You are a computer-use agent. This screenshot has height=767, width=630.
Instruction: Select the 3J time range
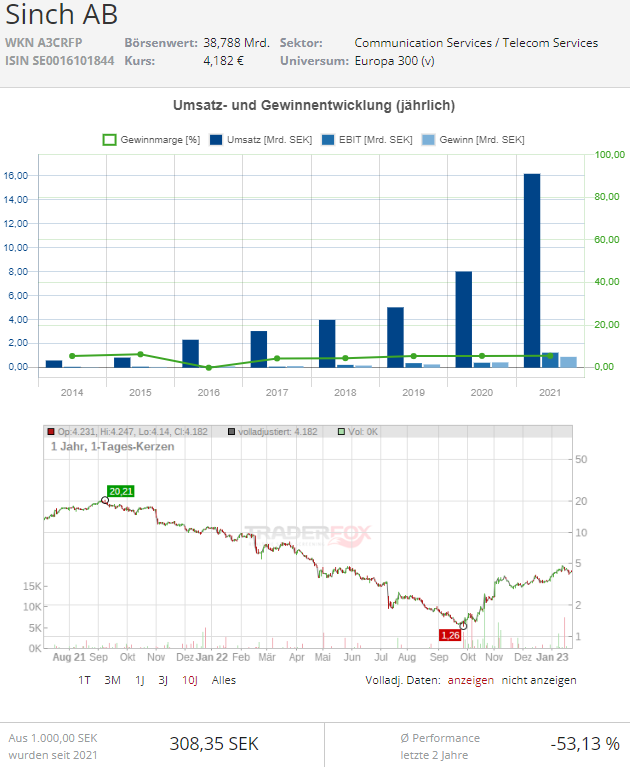163,680
